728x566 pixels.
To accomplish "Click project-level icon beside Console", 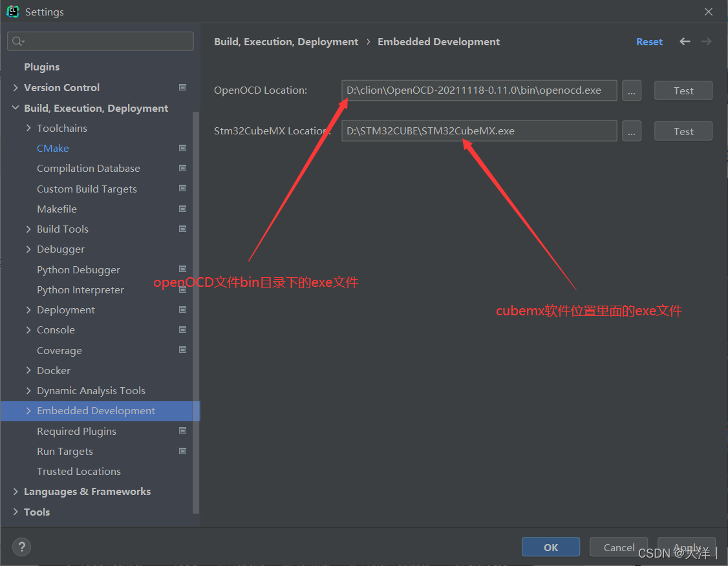I will click(x=183, y=330).
